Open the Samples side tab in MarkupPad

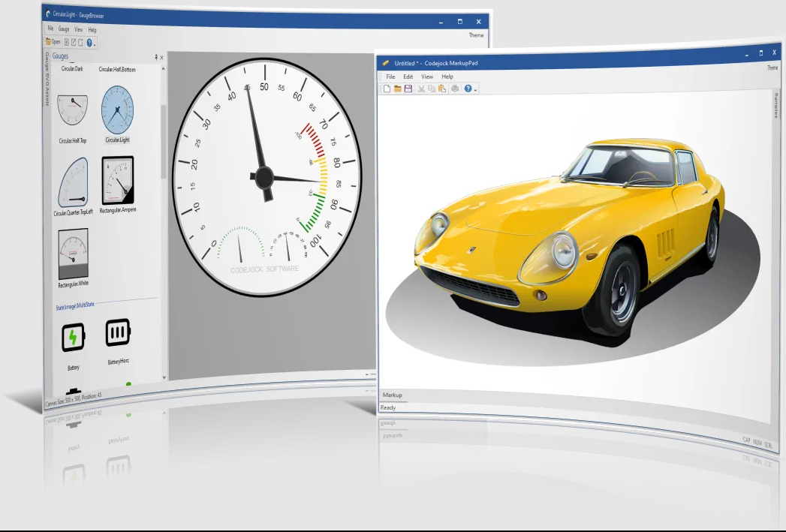point(776,105)
